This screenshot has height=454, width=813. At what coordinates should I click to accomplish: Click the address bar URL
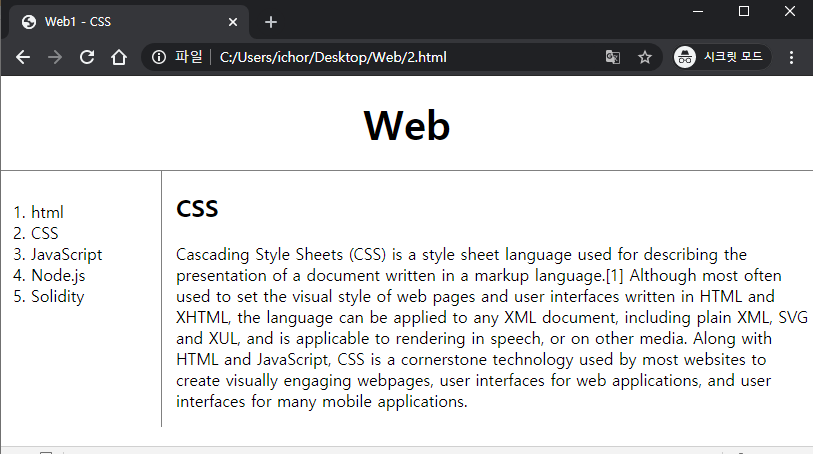[333, 57]
